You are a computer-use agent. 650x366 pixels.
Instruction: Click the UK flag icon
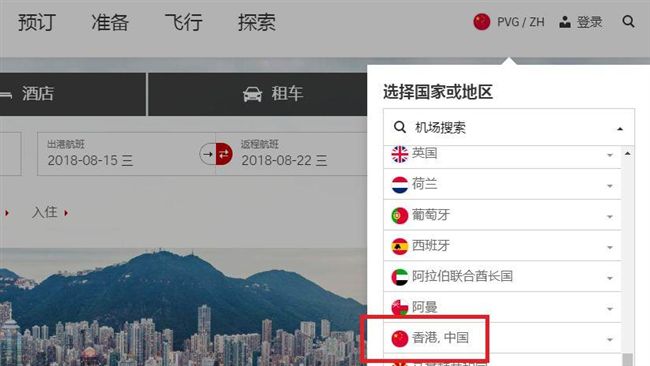pos(400,154)
